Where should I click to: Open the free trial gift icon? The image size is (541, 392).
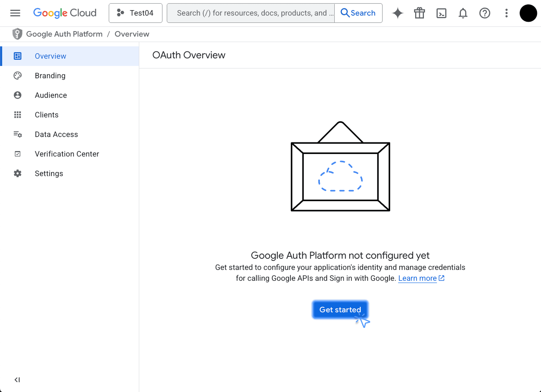point(420,13)
